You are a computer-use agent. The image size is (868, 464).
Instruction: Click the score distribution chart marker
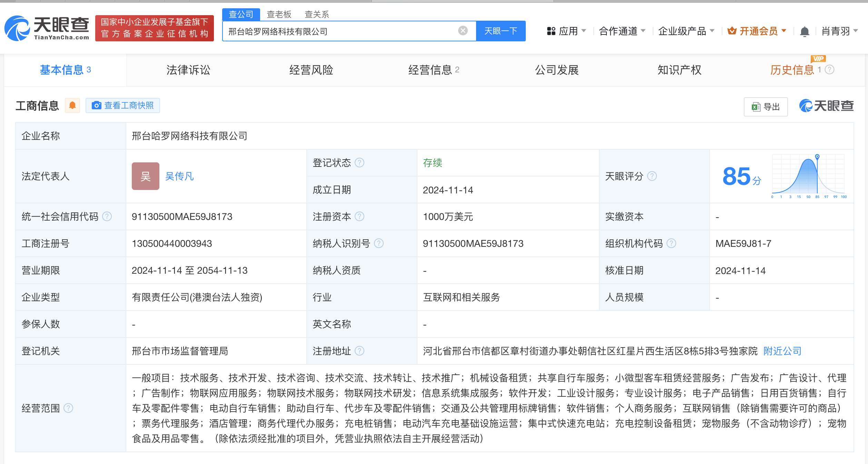(x=817, y=157)
